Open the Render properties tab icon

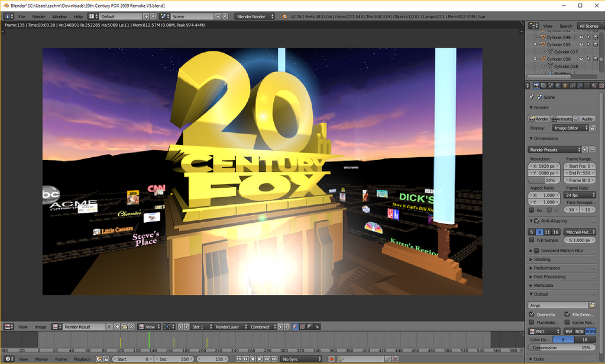(x=536, y=86)
